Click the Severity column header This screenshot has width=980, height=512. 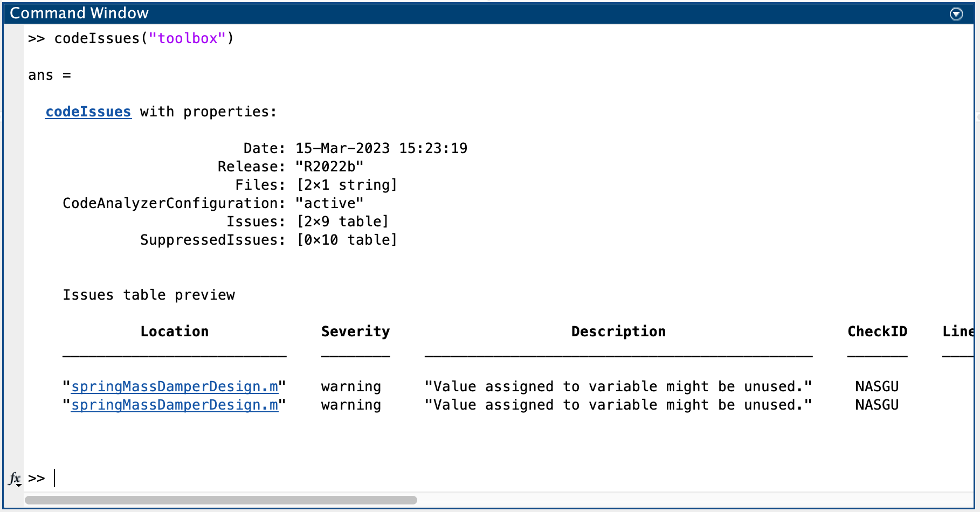pos(356,331)
